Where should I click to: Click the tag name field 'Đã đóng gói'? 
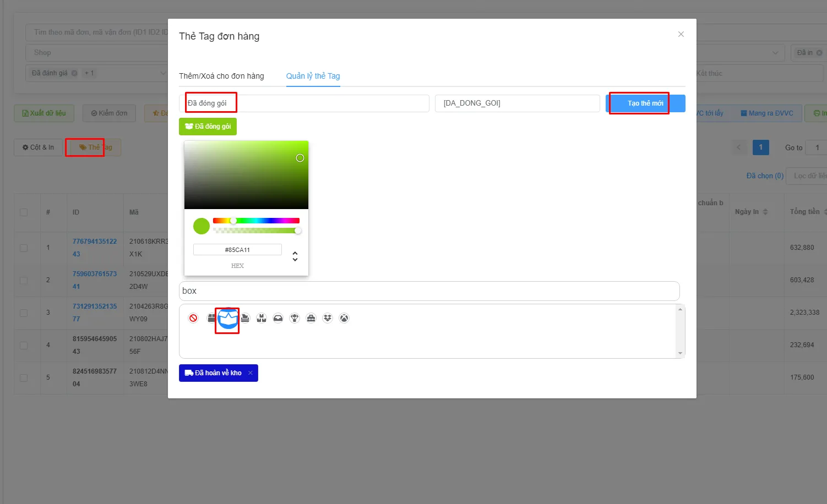(x=304, y=103)
